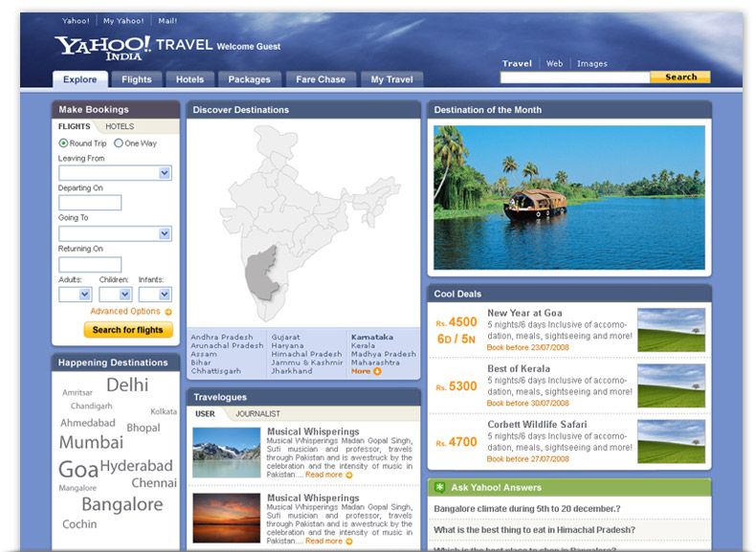The width and height of the screenshot is (756, 552).
Task: Click the Best of Kerala title
Action: [x=519, y=369]
